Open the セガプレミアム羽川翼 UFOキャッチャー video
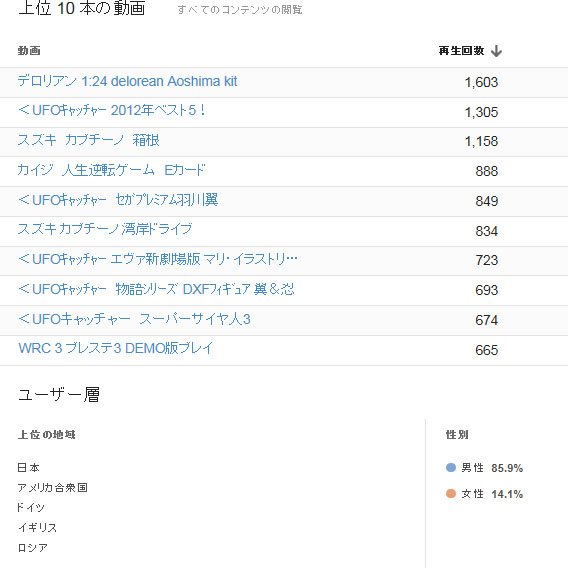 pyautogui.click(x=118, y=200)
